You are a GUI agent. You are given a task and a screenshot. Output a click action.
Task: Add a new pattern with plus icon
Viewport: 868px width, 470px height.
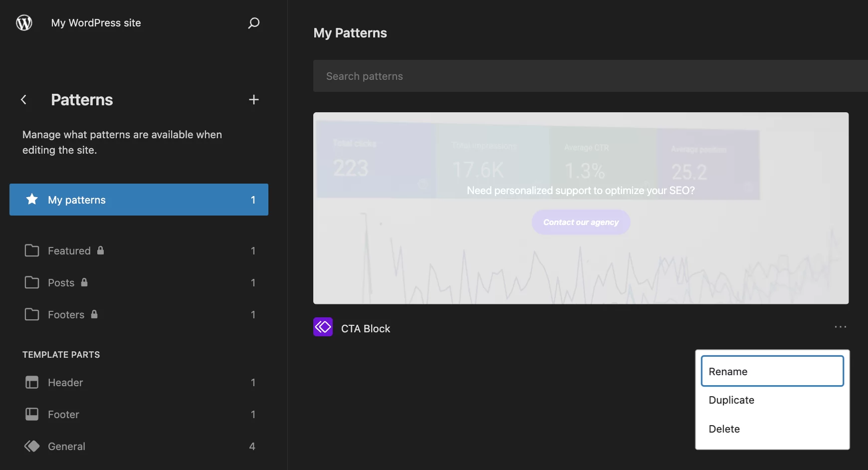[x=254, y=100]
